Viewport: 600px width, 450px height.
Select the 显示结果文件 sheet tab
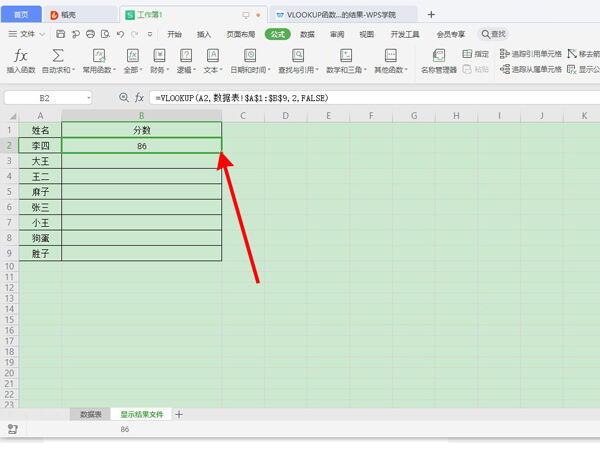pos(142,414)
